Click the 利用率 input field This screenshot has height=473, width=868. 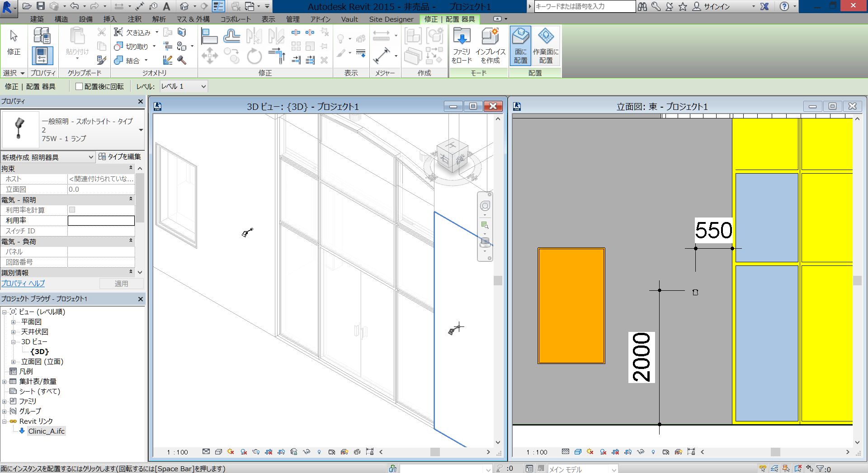101,221
